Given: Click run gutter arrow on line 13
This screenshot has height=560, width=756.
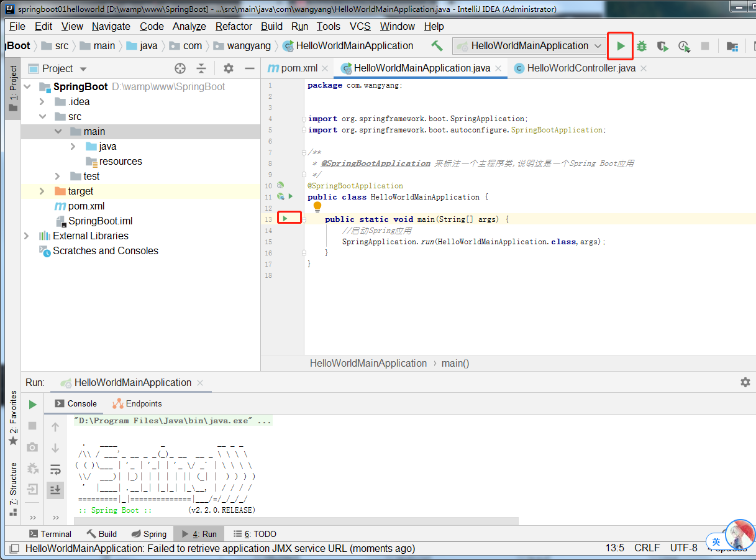Looking at the screenshot, I should click(285, 219).
